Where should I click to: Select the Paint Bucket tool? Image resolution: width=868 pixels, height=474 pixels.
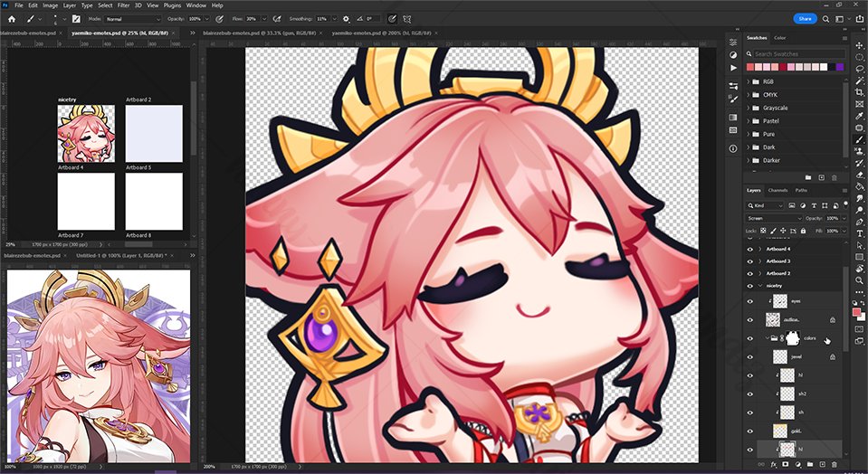click(860, 186)
